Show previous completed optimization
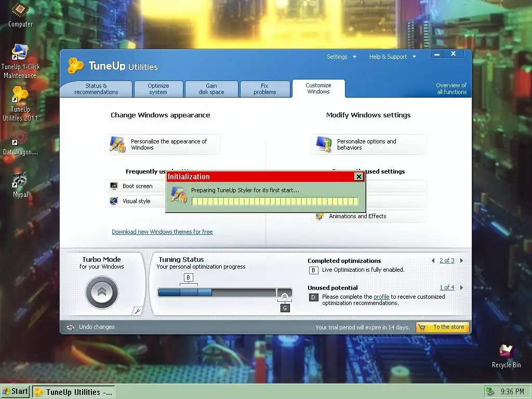 click(x=433, y=261)
